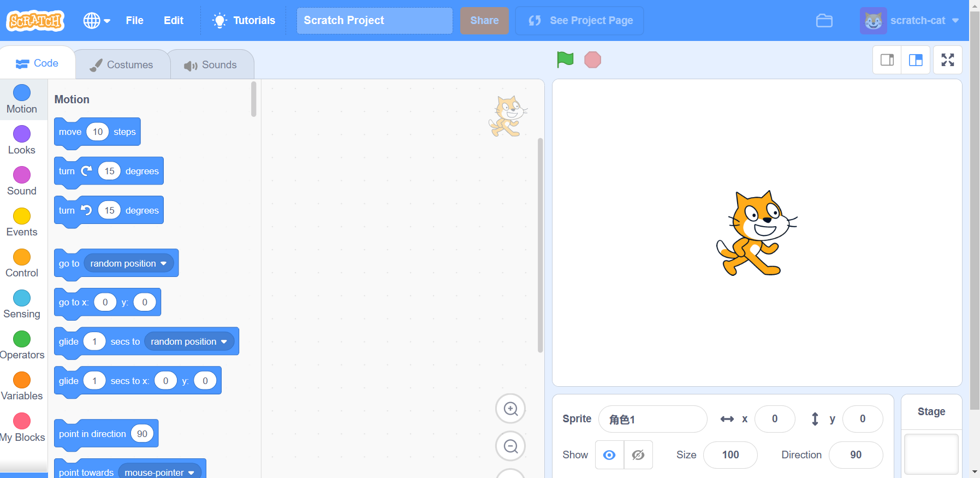Image resolution: width=980 pixels, height=478 pixels.
Task: Select the Variables category
Action: (22, 386)
